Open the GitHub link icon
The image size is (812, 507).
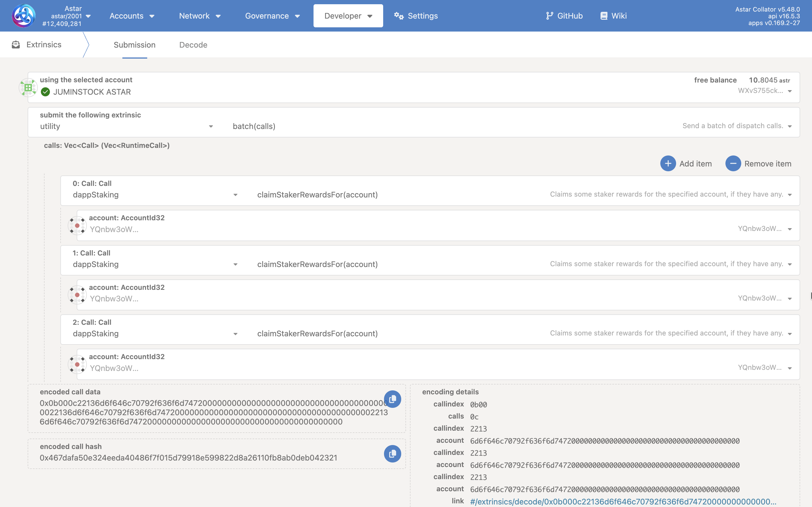pos(549,16)
